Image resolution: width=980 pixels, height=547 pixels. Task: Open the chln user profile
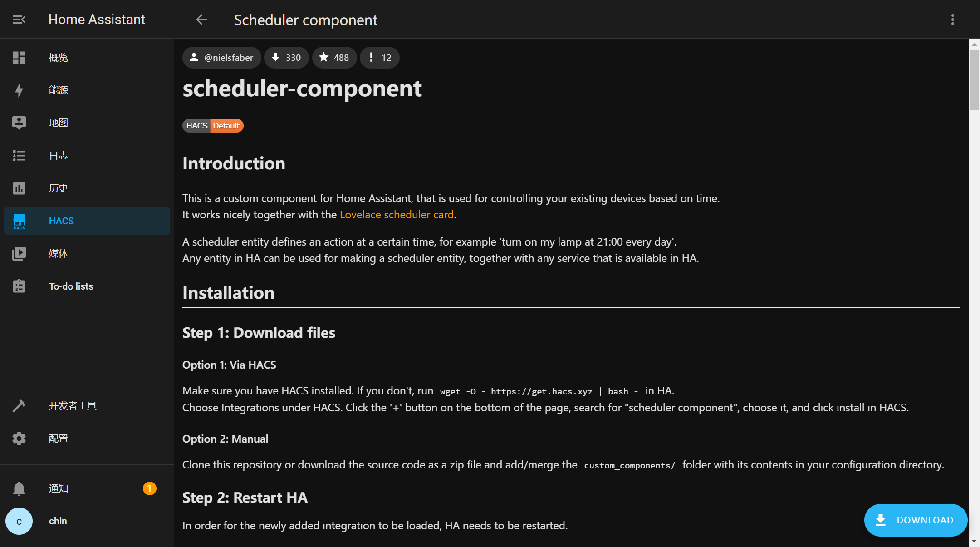87,521
